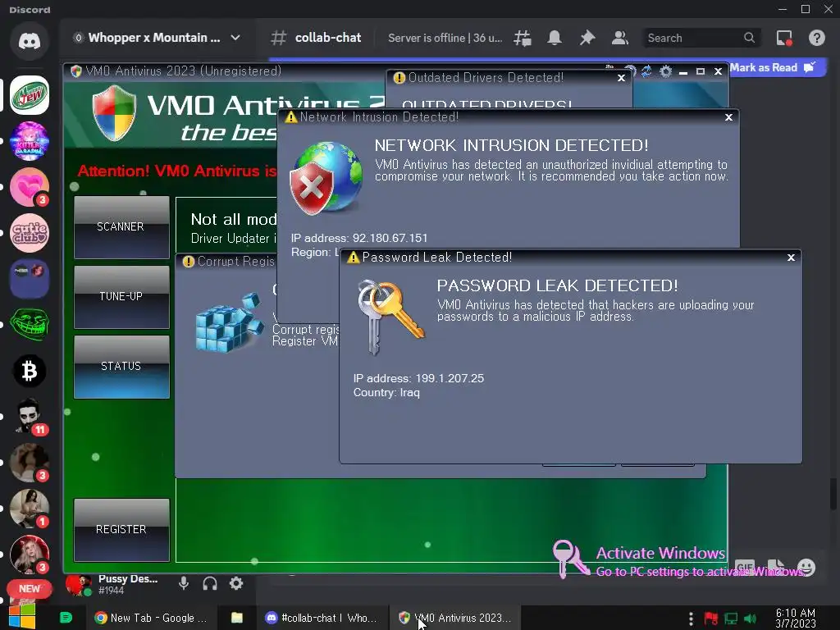840x630 pixels.
Task: Open File Explorer from the taskbar
Action: point(237,618)
